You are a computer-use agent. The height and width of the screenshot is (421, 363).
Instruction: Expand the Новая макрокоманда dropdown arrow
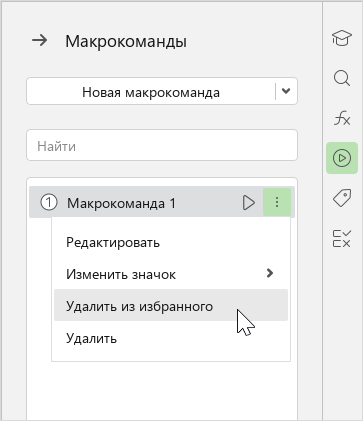[286, 91]
